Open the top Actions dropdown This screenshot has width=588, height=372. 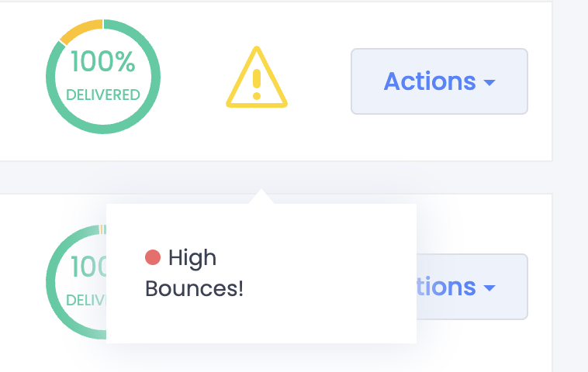tap(439, 81)
